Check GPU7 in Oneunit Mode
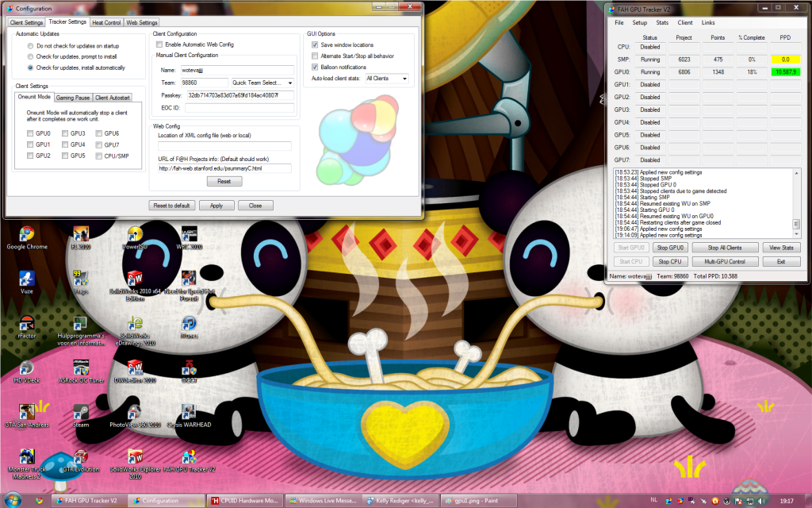This screenshot has height=508, width=812. (x=99, y=144)
